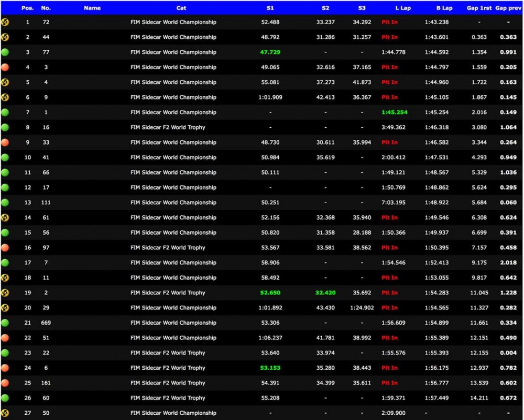Click the green status dot for position 17

click(x=5, y=263)
